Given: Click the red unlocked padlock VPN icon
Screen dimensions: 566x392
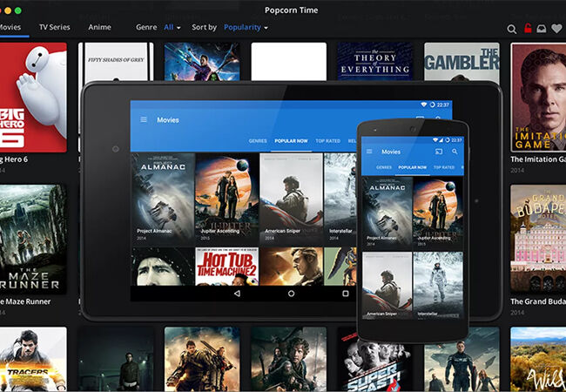Looking at the screenshot, I should (528, 28).
